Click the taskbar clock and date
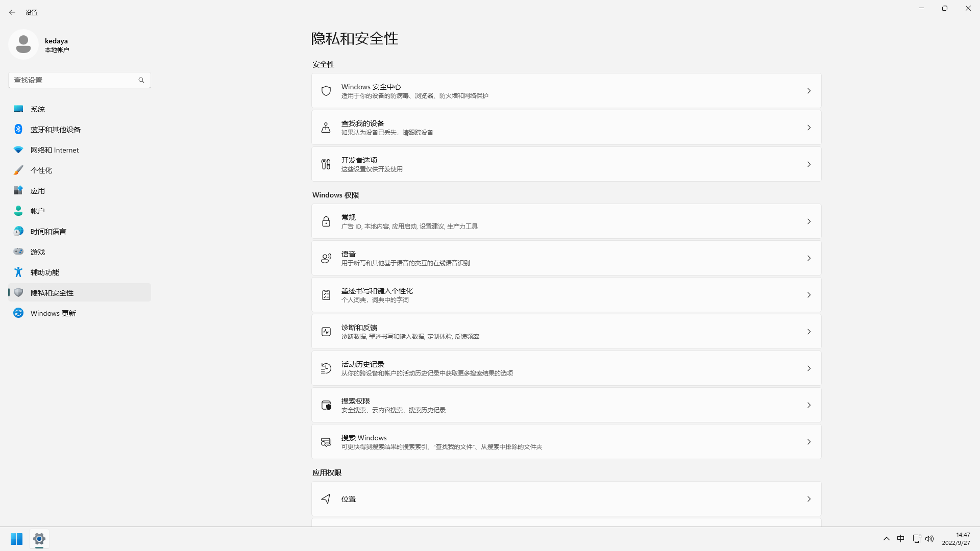 pyautogui.click(x=956, y=539)
